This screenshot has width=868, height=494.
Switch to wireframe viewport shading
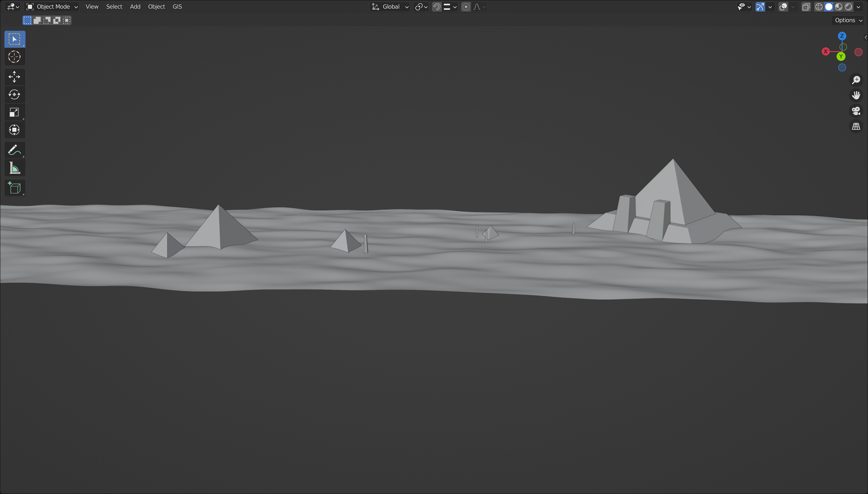point(819,7)
